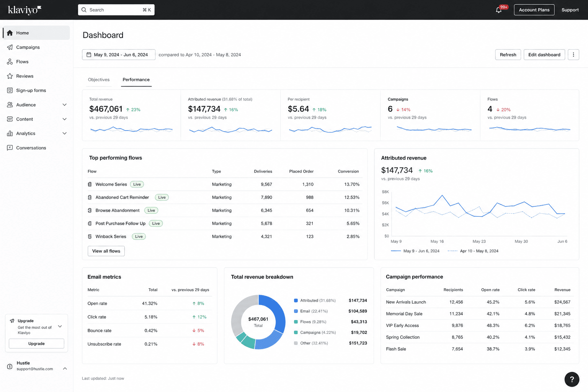
Task: Click the Memorial Day Sale campaign
Action: (404, 314)
